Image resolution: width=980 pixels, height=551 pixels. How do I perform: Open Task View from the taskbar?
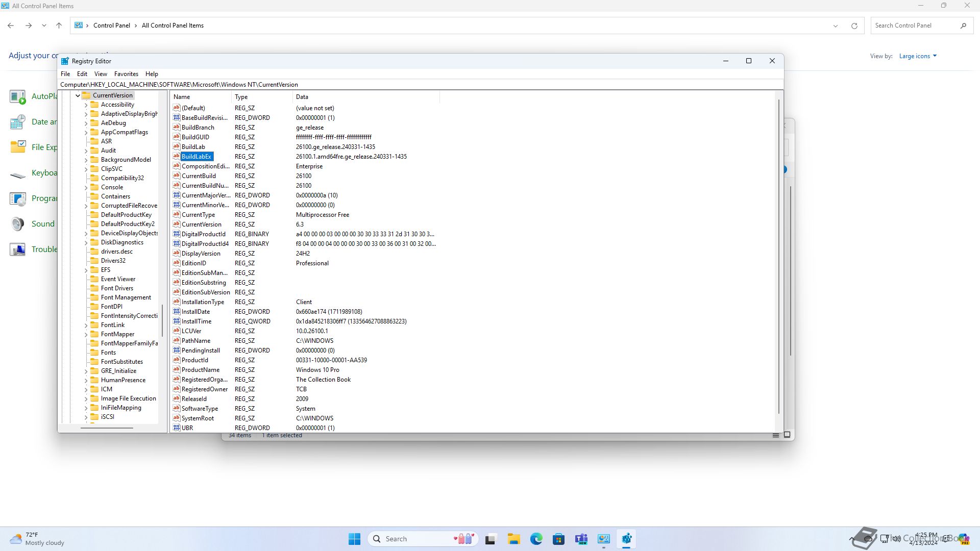pyautogui.click(x=491, y=539)
